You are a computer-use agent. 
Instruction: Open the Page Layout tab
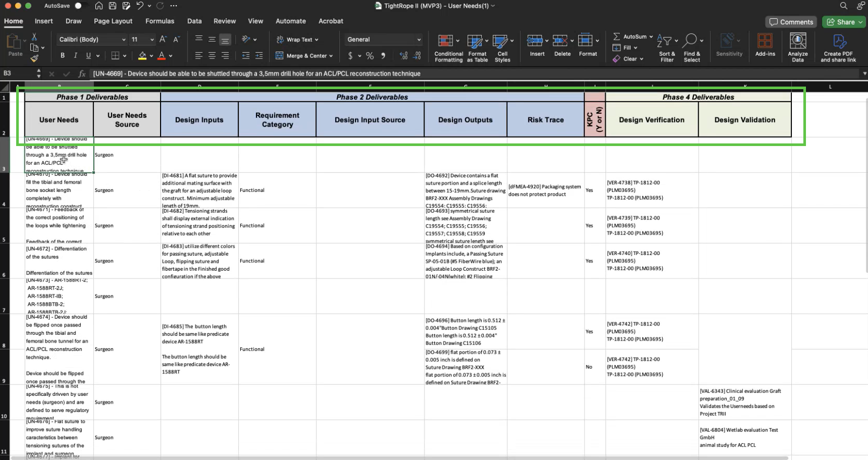pos(113,21)
